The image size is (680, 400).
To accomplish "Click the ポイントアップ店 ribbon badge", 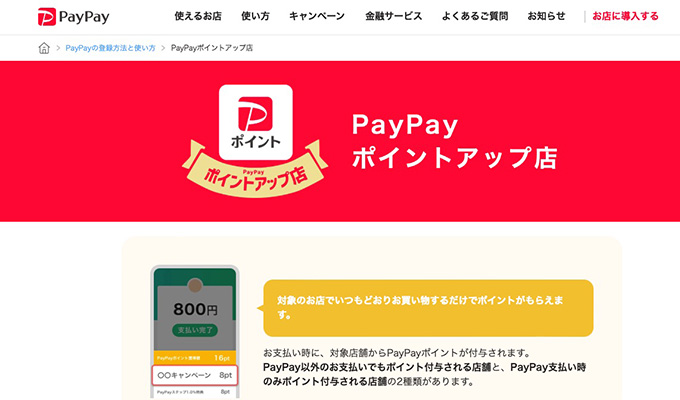I will click(255, 171).
